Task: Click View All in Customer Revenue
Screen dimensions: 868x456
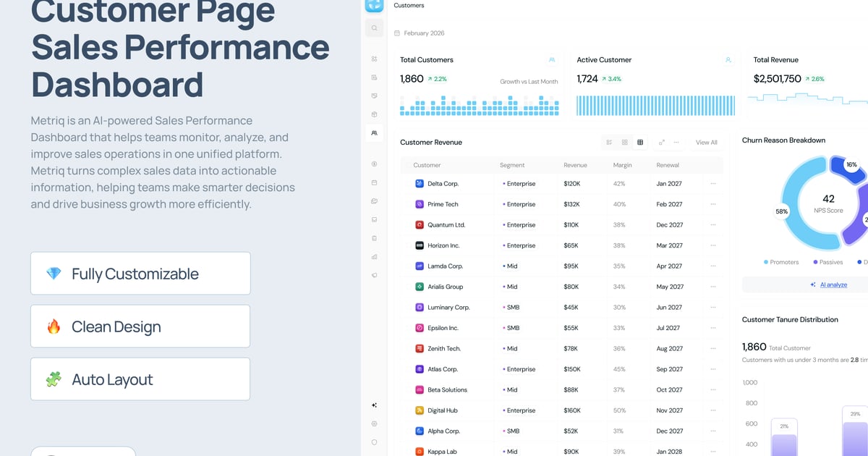Action: pos(707,143)
